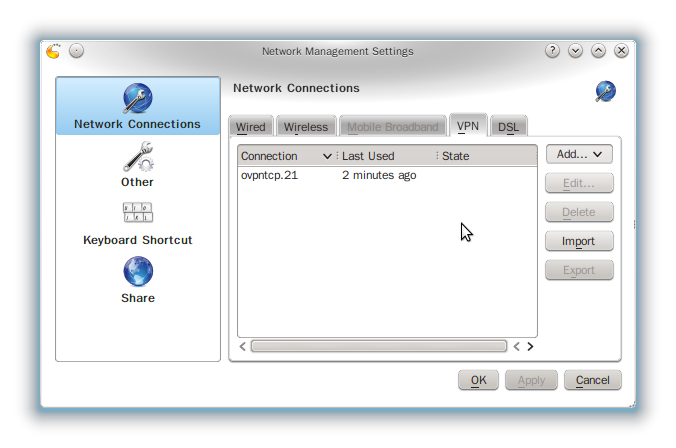Click the horizontal scrollbar under connection list
This screenshot has height=448, width=676.
point(378,347)
